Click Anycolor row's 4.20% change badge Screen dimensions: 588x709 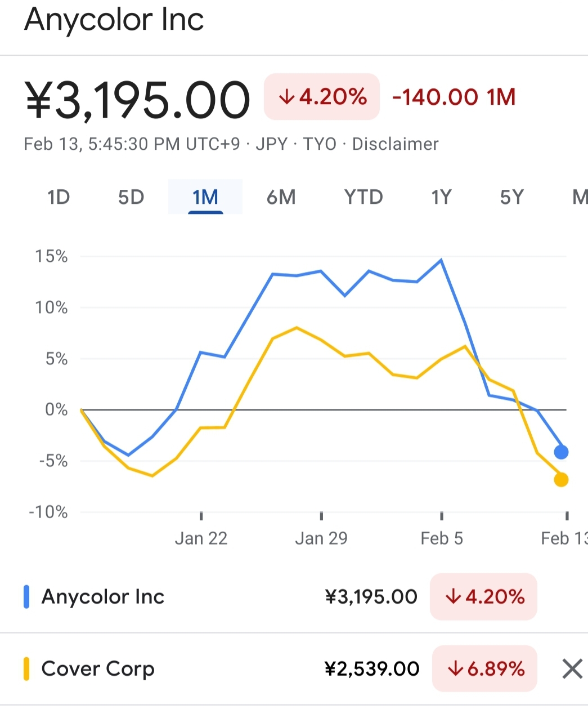pyautogui.click(x=484, y=597)
